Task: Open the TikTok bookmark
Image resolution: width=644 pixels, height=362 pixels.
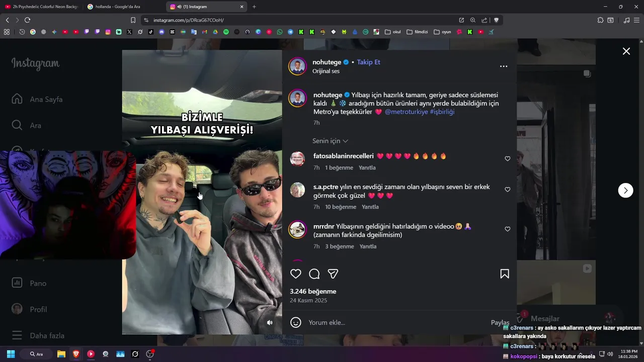Action: [151, 32]
